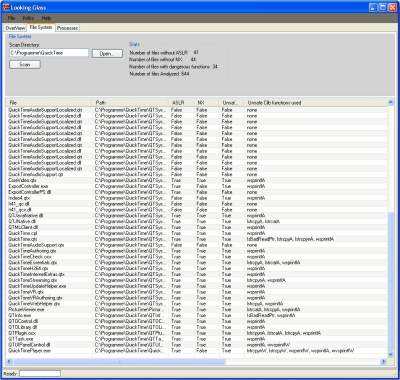Screen dimensions: 400x380
Task: Click the 'Number of files with dangerous functions' stat
Action: click(173, 67)
